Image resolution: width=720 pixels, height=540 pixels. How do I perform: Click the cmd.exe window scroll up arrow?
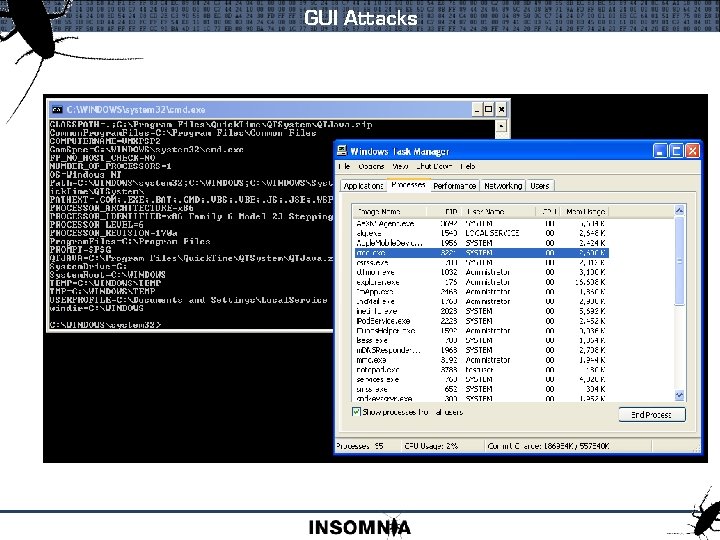point(501,126)
